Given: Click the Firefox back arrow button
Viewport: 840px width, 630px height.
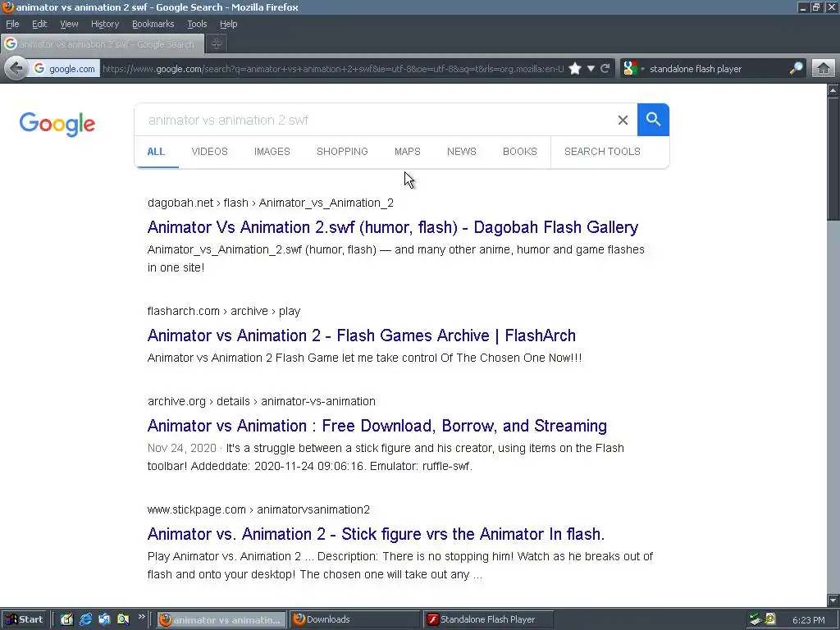Looking at the screenshot, I should (x=16, y=69).
